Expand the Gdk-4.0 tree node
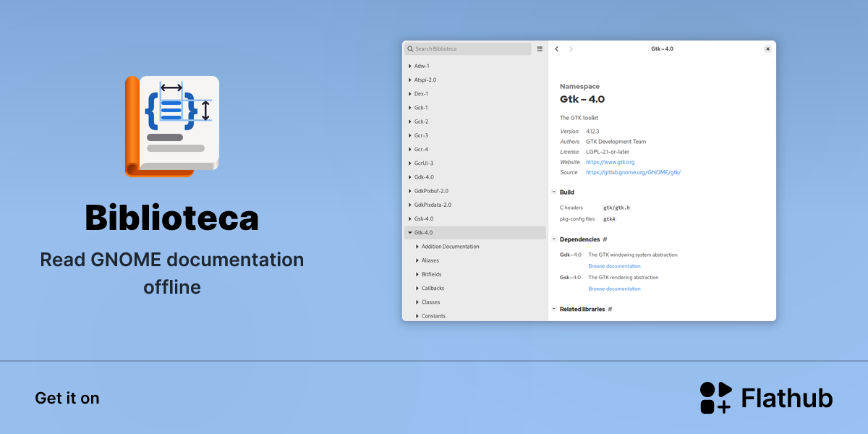 (x=409, y=177)
